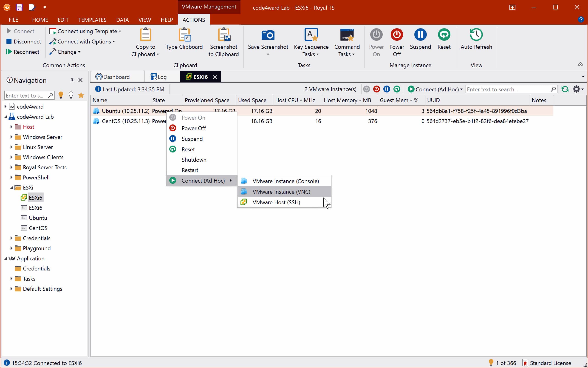This screenshot has height=368, width=588.
Task: Open the FILE menu
Action: 13,20
